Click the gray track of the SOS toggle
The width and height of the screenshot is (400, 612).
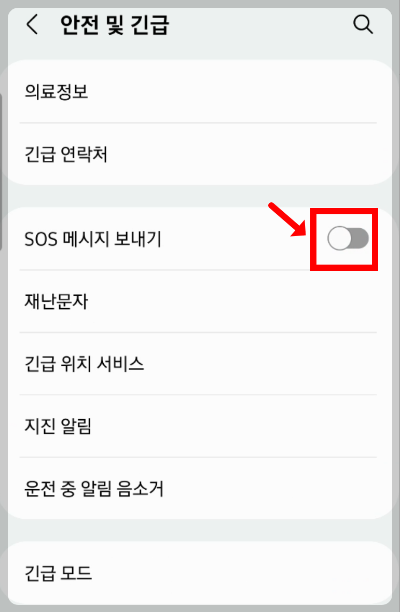[x=361, y=238]
